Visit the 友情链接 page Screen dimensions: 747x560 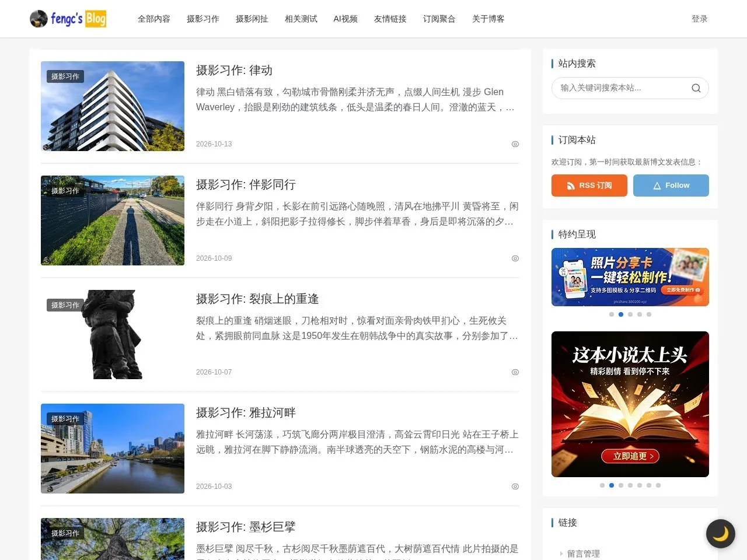click(390, 19)
